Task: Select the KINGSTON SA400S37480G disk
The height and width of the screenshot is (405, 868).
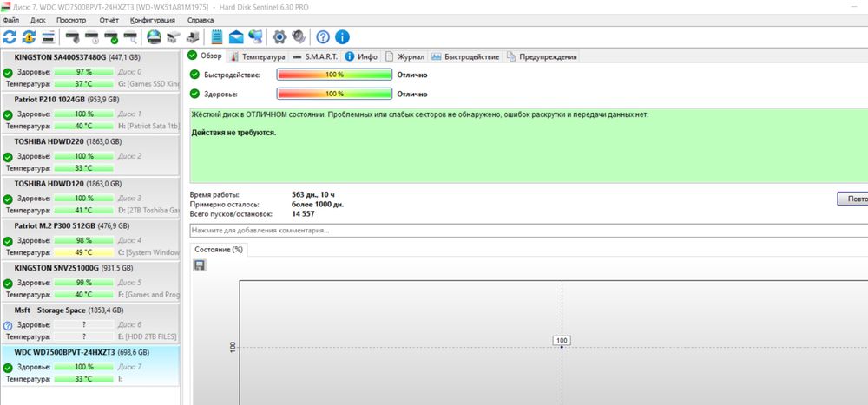Action: pos(91,70)
